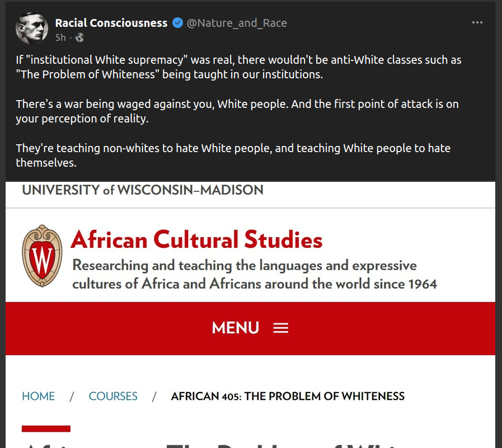
Task: Click the blue verified badge
Action: pos(177,23)
